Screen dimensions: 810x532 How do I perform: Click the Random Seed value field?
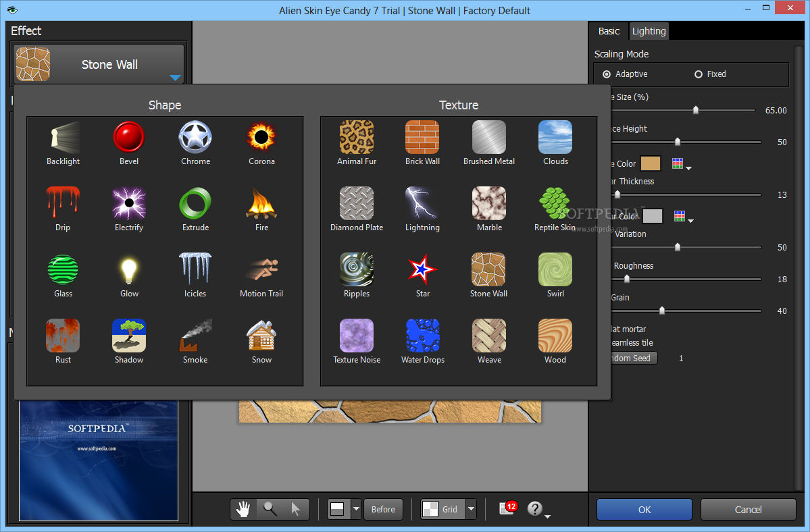coord(681,358)
